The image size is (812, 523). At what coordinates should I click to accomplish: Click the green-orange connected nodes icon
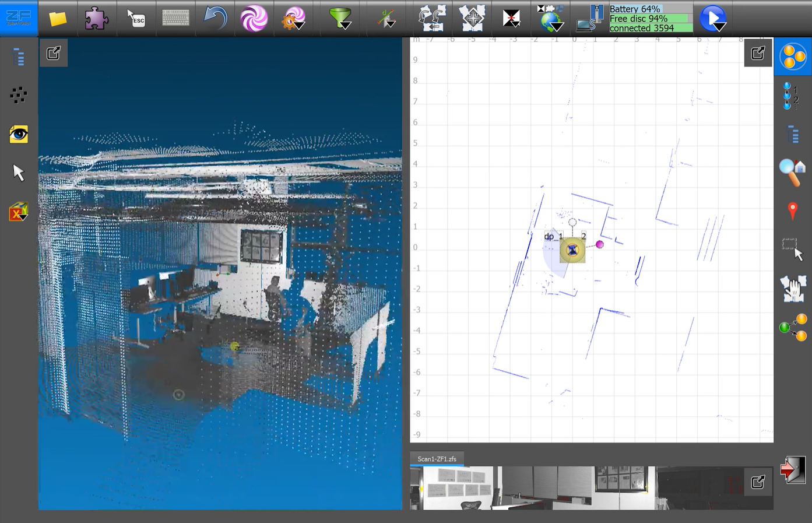[x=793, y=327]
